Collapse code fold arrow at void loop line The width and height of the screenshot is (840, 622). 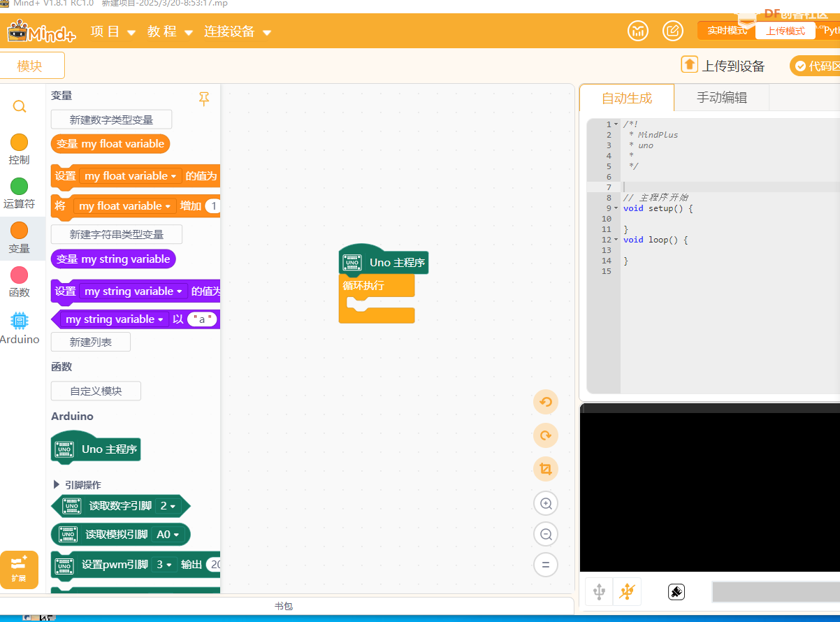[x=616, y=240]
